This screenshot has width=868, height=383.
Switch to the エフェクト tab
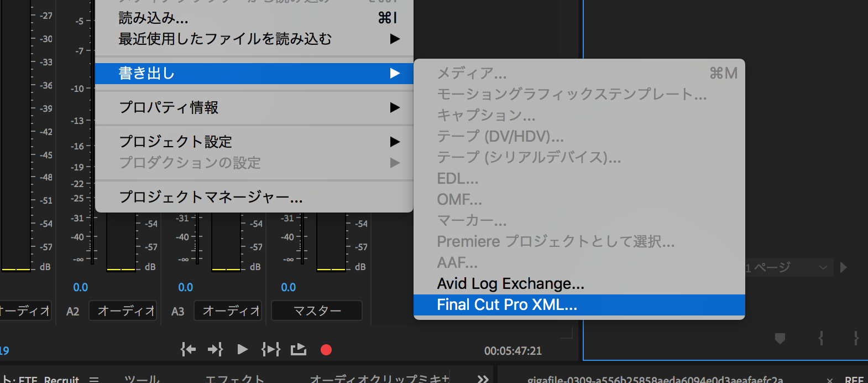point(235,379)
